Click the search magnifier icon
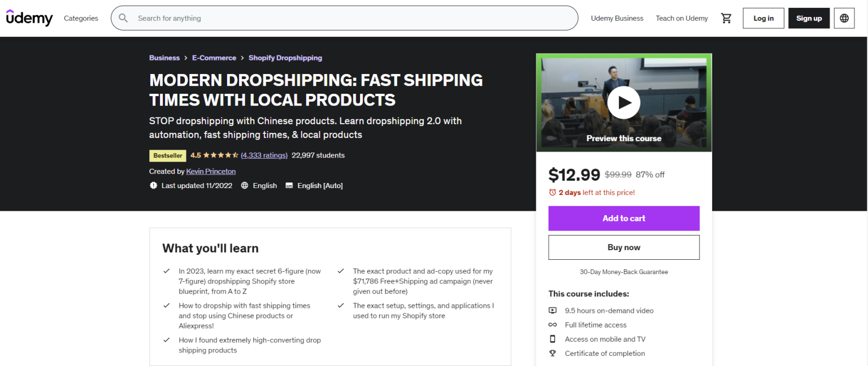The image size is (868, 366). [123, 18]
